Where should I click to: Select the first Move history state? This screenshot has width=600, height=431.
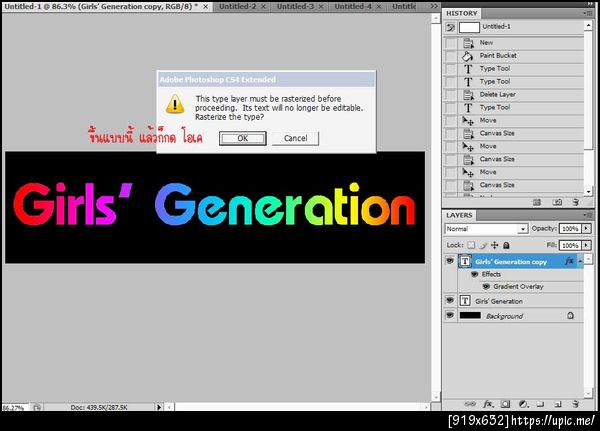pyautogui.click(x=521, y=121)
